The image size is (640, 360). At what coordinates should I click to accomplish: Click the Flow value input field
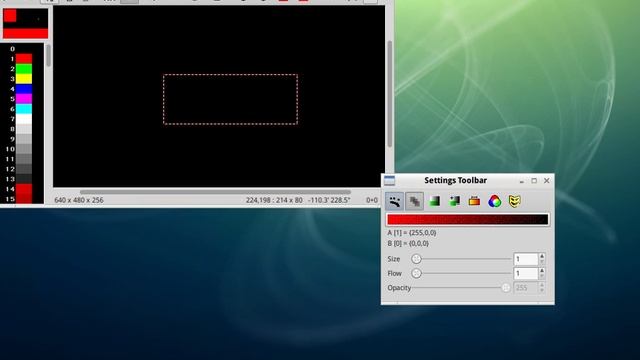tap(526, 273)
